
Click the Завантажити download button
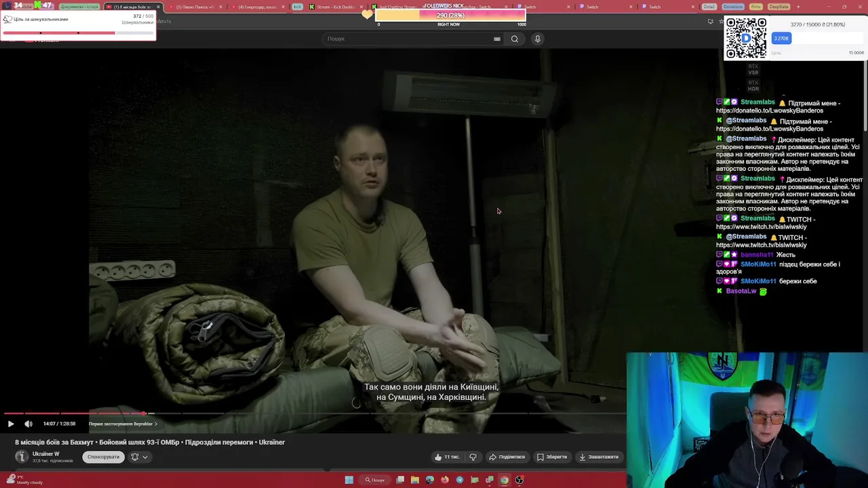[599, 457]
